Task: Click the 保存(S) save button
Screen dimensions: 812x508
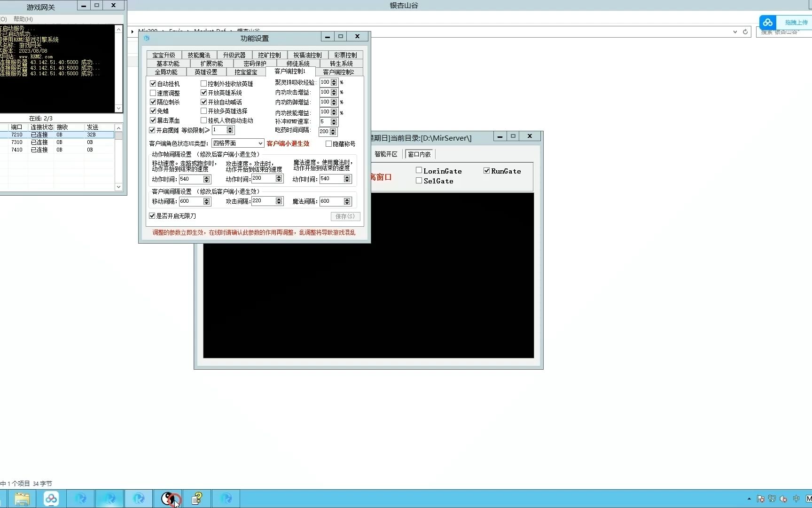Action: (345, 216)
